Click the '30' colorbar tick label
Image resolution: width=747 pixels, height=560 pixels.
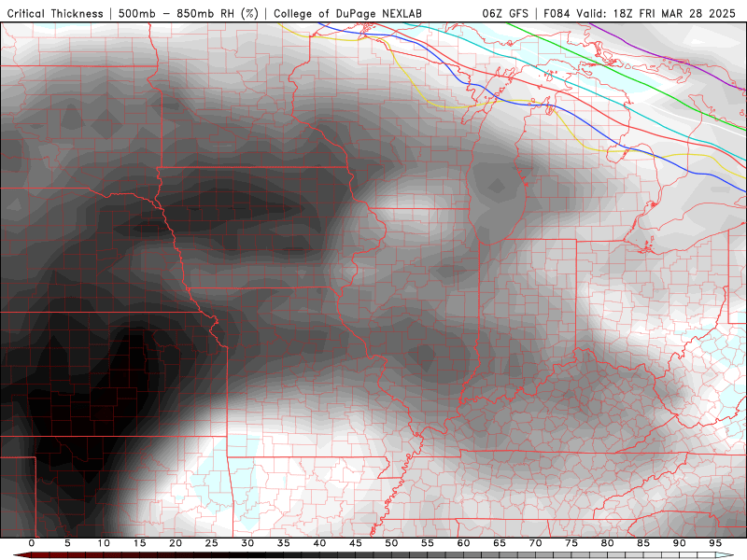pos(247,543)
